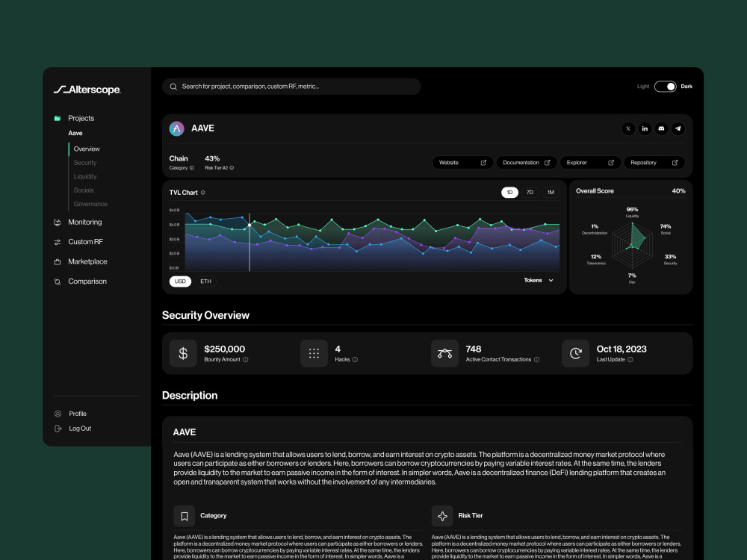Viewport: 747px width, 560px height.
Task: Select the 1D chart range
Action: pyautogui.click(x=509, y=193)
